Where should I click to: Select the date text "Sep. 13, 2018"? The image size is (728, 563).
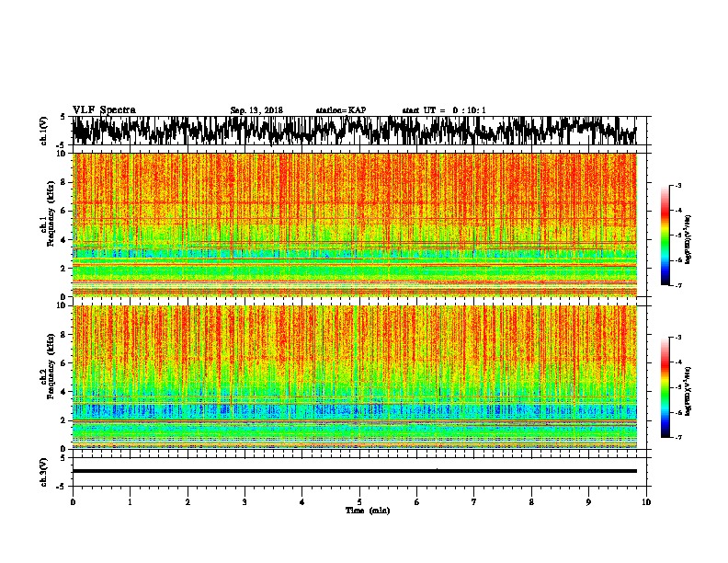[x=256, y=110]
